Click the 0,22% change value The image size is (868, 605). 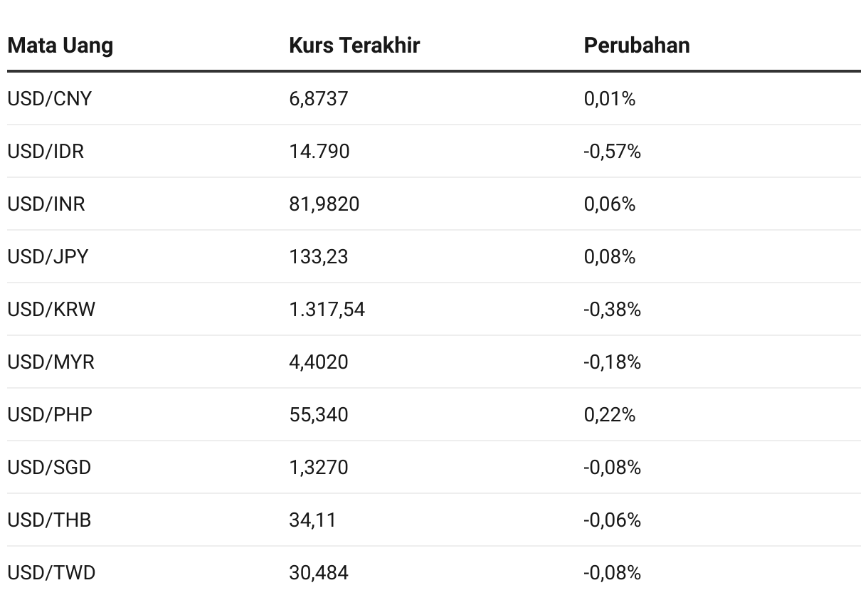click(610, 414)
